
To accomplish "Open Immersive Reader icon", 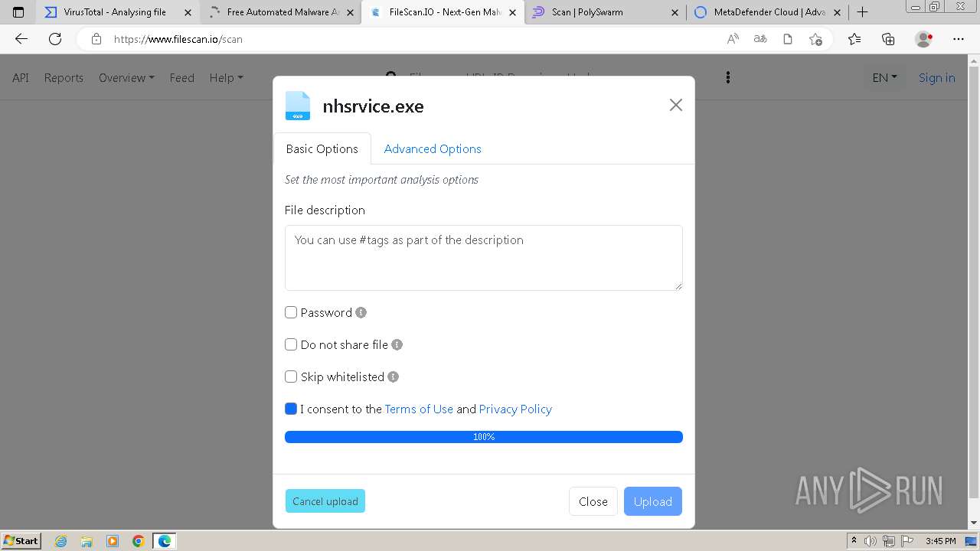I will 788,39.
